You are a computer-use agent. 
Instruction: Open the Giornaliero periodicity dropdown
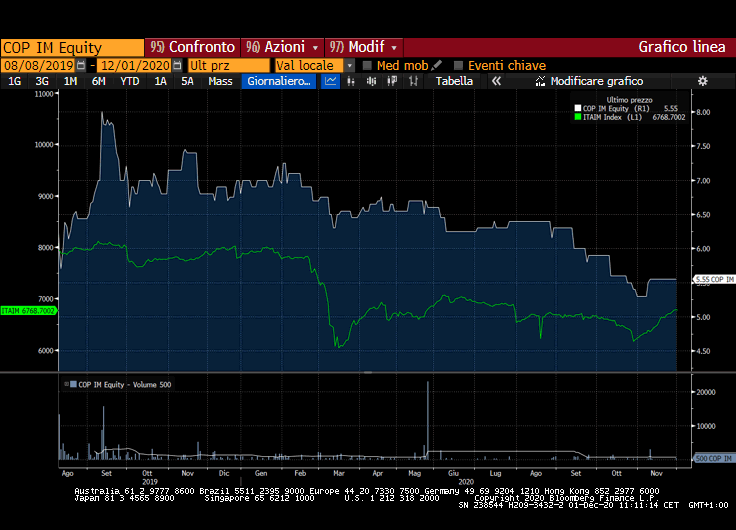coord(279,82)
